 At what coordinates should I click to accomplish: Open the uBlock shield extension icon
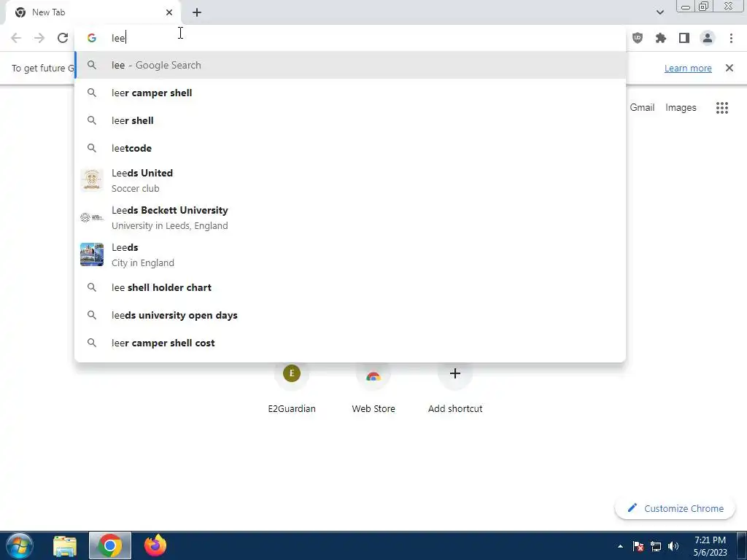pos(638,38)
